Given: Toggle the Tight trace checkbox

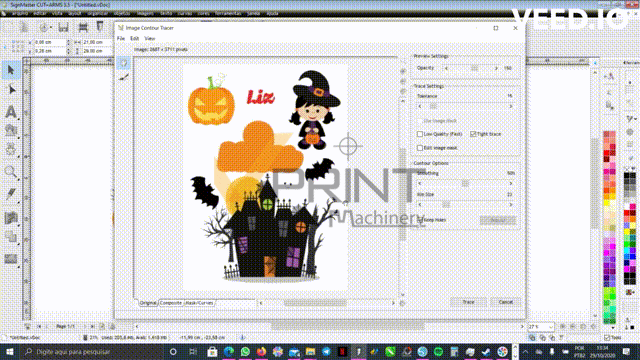Looking at the screenshot, I should [x=473, y=134].
